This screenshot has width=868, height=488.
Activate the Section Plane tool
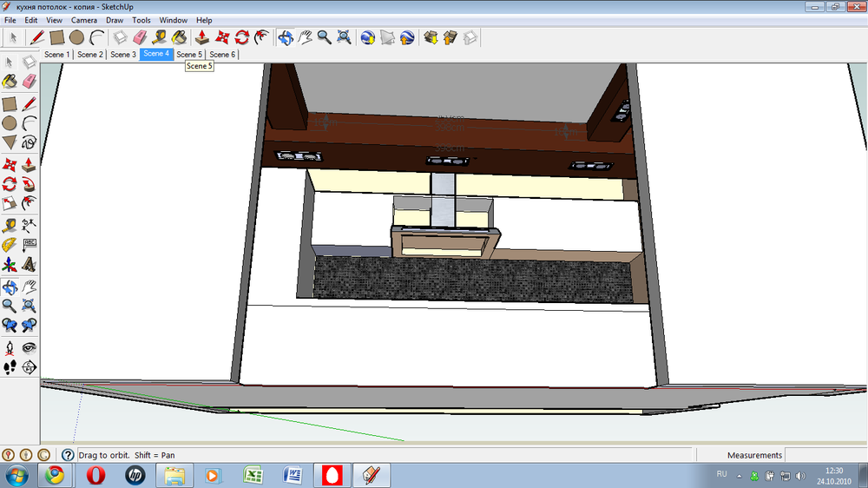click(x=29, y=367)
